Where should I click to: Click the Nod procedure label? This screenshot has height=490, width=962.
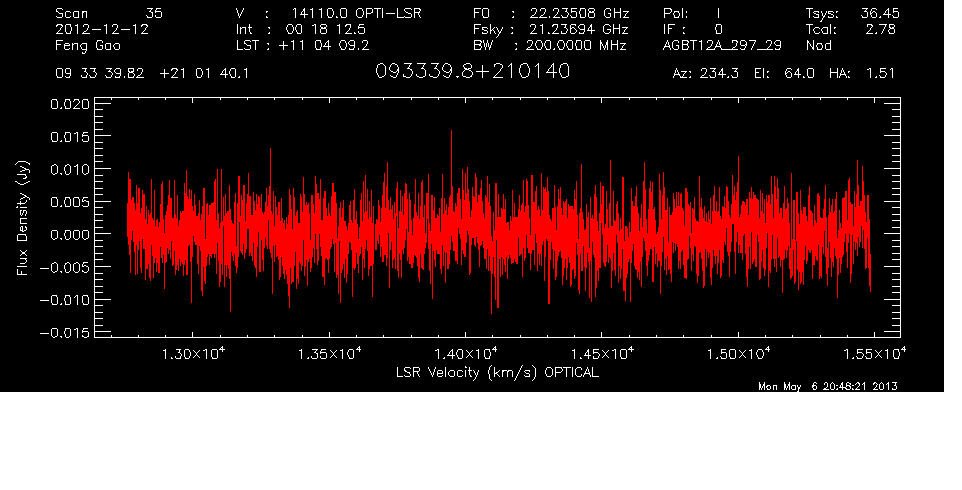pyautogui.click(x=818, y=45)
